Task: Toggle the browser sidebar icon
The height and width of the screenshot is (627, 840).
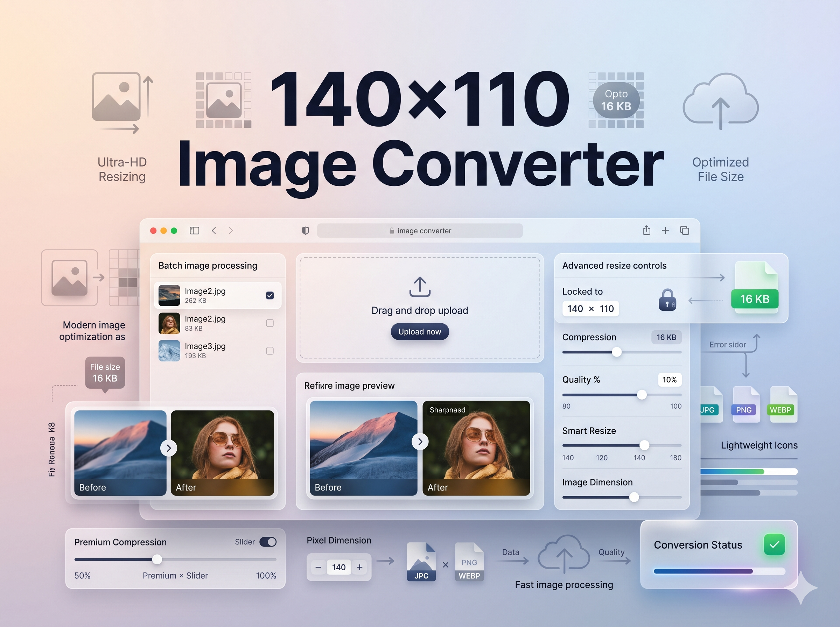Action: 194,230
